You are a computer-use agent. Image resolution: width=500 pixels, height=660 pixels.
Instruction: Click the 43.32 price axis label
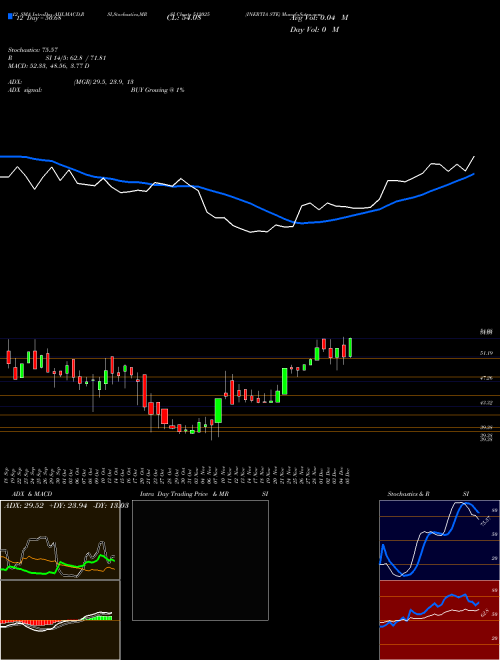pos(486,402)
